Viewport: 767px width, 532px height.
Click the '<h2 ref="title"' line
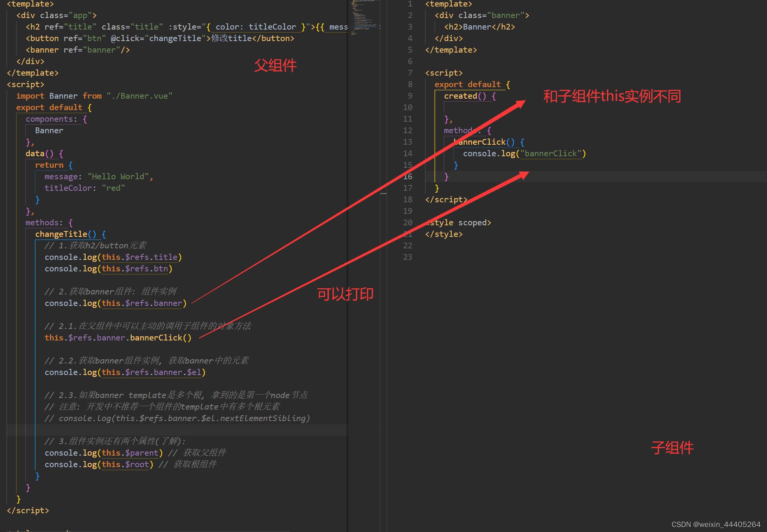pyautogui.click(x=187, y=27)
